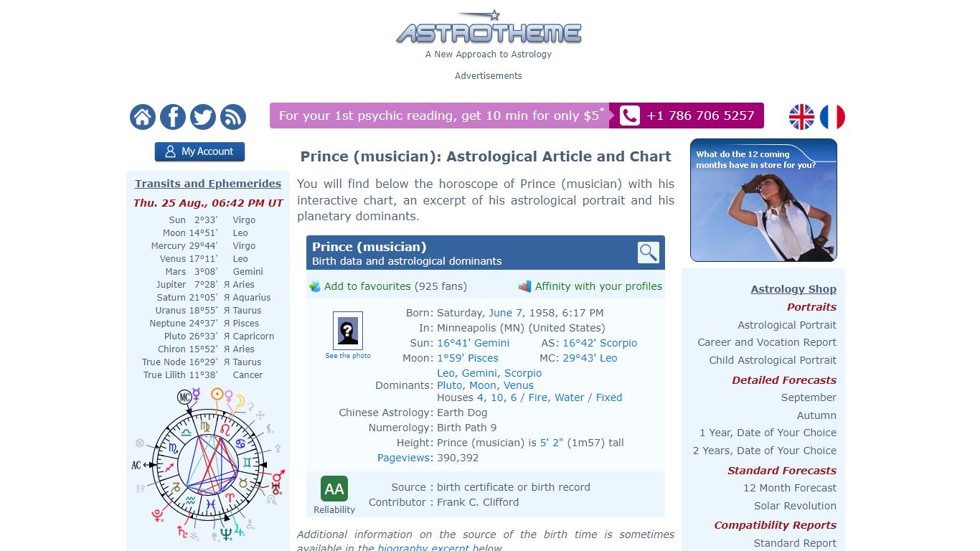Open Standard Report under Compatibility
This screenshot has height=551, width=980.
pos(795,543)
